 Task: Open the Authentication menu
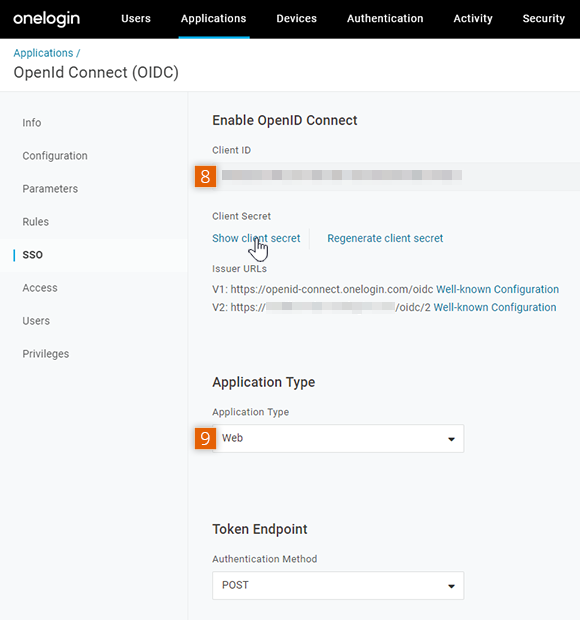pos(385,19)
